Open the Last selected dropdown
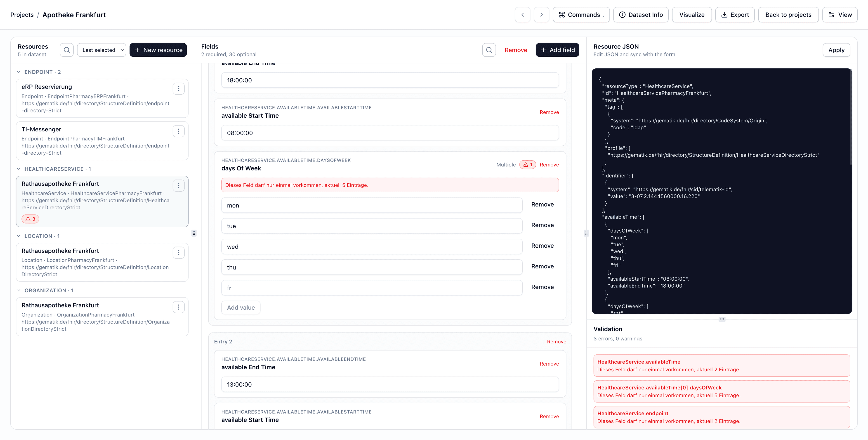 pyautogui.click(x=101, y=50)
